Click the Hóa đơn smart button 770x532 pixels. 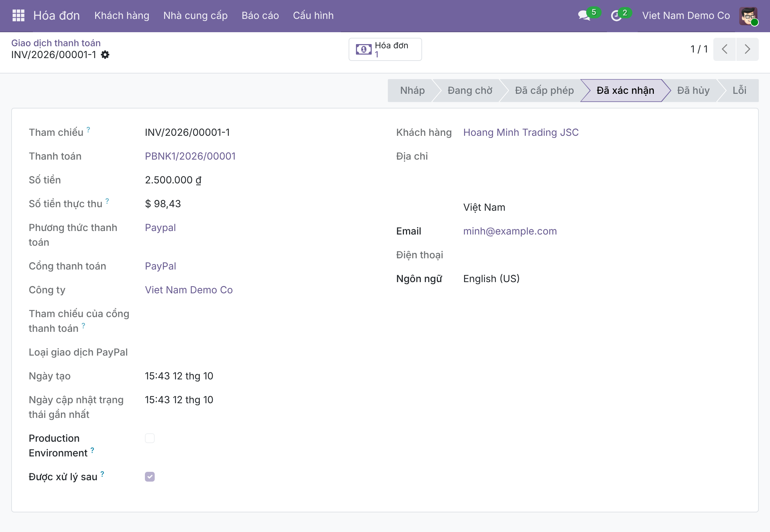385,49
